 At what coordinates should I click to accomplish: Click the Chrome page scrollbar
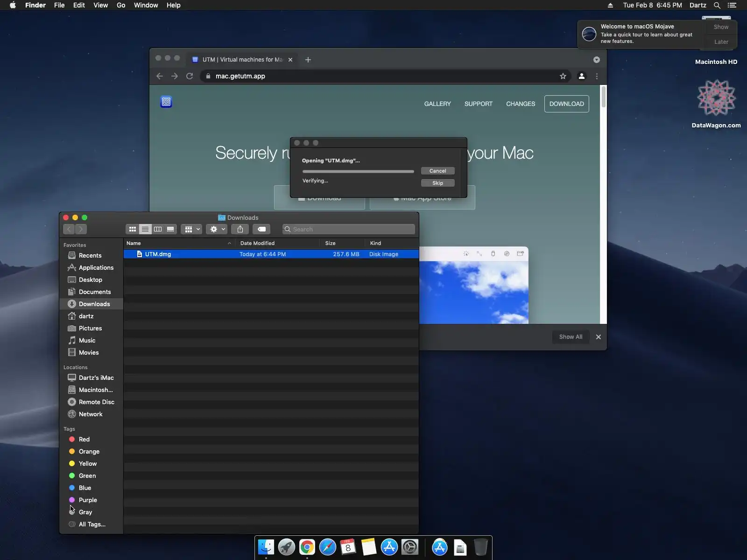click(604, 97)
